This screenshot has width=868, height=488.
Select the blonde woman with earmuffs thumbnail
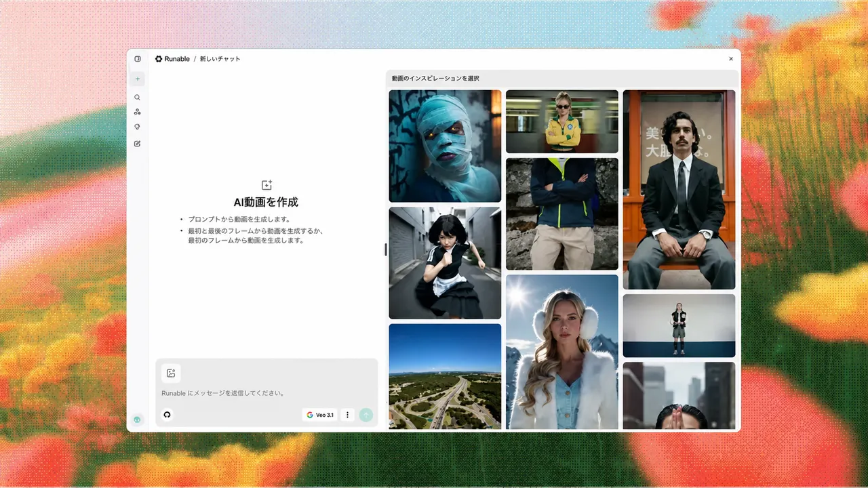(x=562, y=352)
